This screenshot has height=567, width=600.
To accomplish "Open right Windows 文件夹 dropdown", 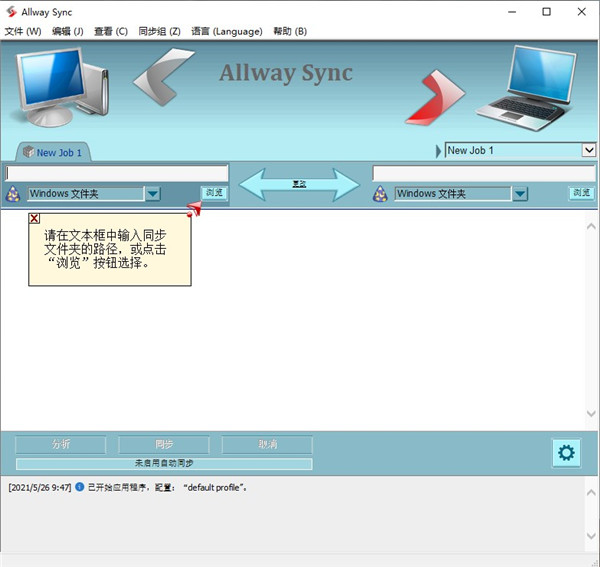I will 519,194.
